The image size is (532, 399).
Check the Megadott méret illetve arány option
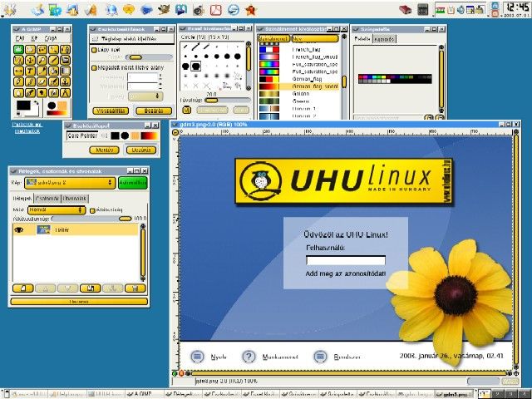tap(94, 66)
